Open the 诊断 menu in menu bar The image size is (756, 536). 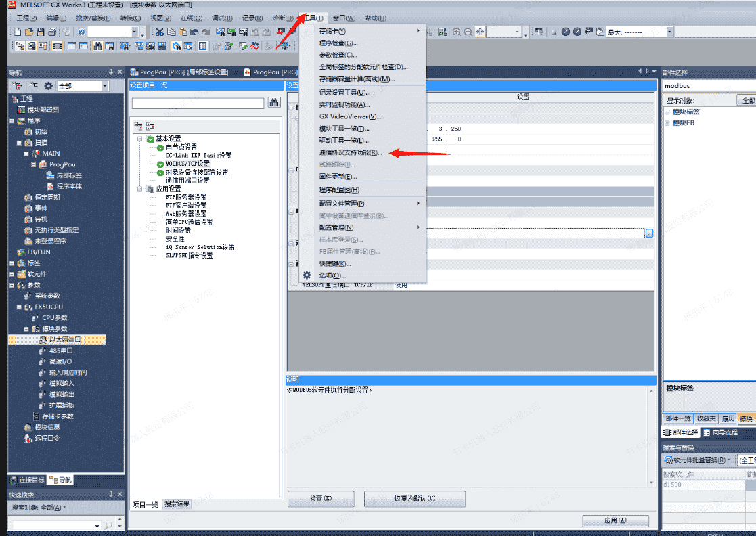[x=282, y=18]
